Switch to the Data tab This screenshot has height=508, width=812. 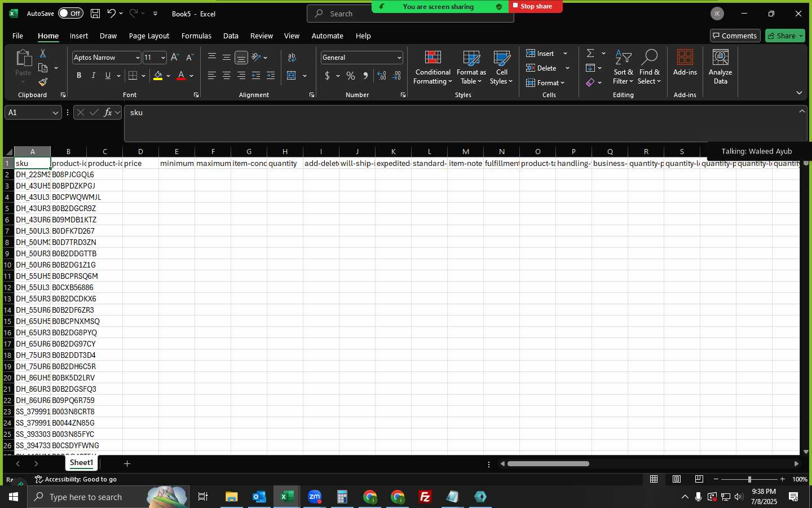click(x=231, y=36)
